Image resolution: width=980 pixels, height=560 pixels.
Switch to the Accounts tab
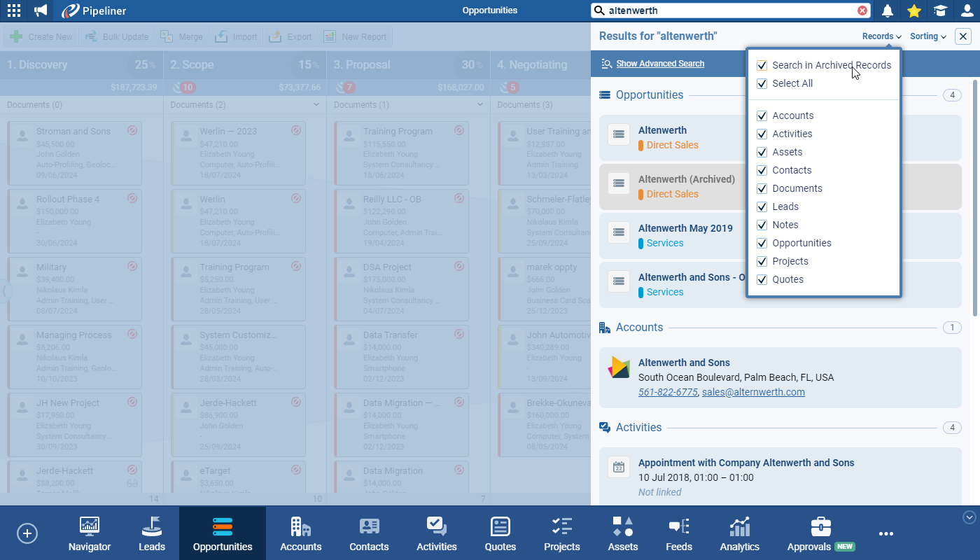click(x=300, y=533)
